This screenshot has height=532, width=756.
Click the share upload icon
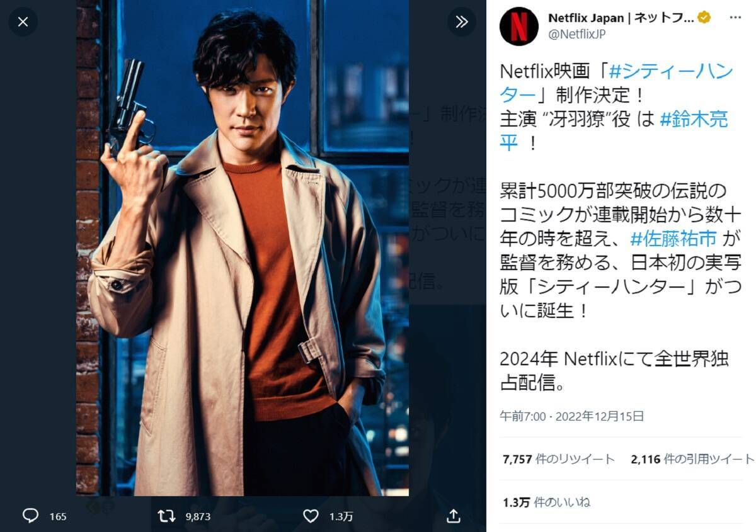(x=453, y=516)
